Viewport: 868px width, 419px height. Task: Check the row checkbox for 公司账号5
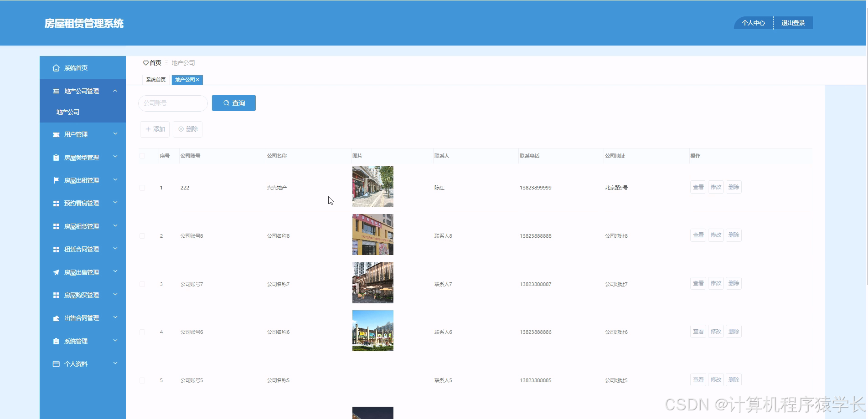142,380
